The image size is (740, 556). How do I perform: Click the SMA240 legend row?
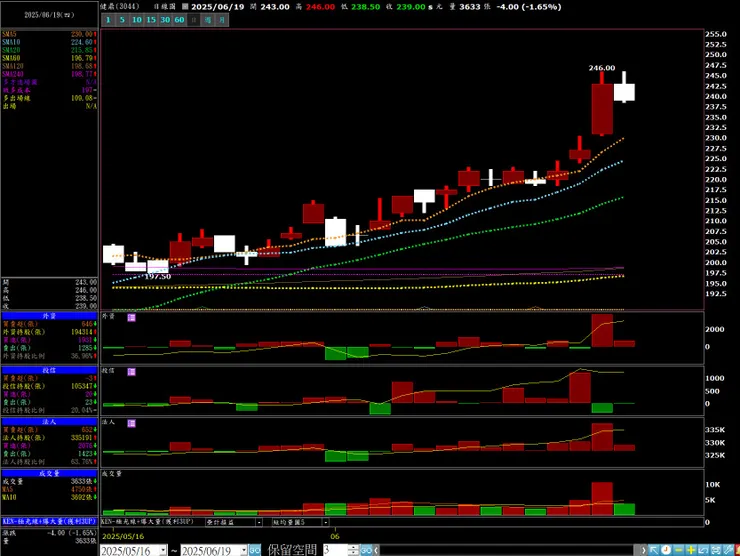(x=49, y=74)
